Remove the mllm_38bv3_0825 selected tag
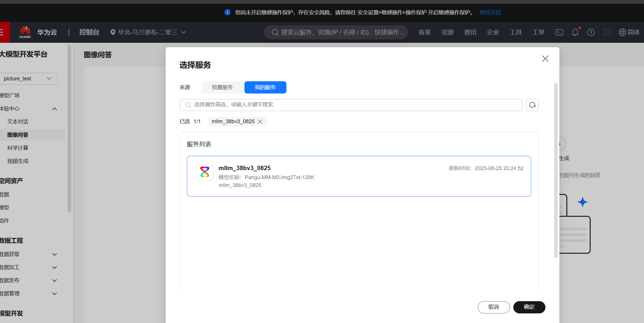Screen dimensions: 644x323 pyautogui.click(x=260, y=121)
